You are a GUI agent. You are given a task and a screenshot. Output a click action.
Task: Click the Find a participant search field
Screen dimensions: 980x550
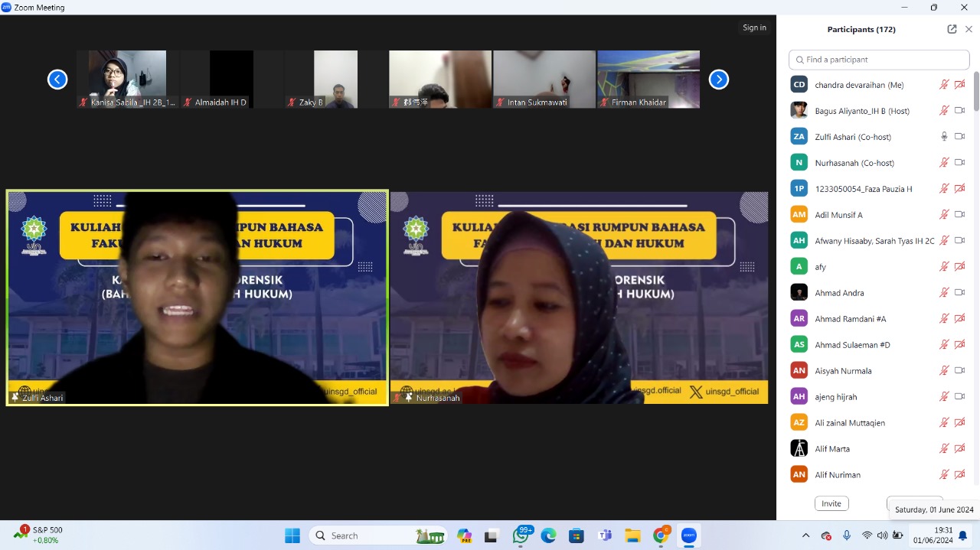pyautogui.click(x=879, y=60)
